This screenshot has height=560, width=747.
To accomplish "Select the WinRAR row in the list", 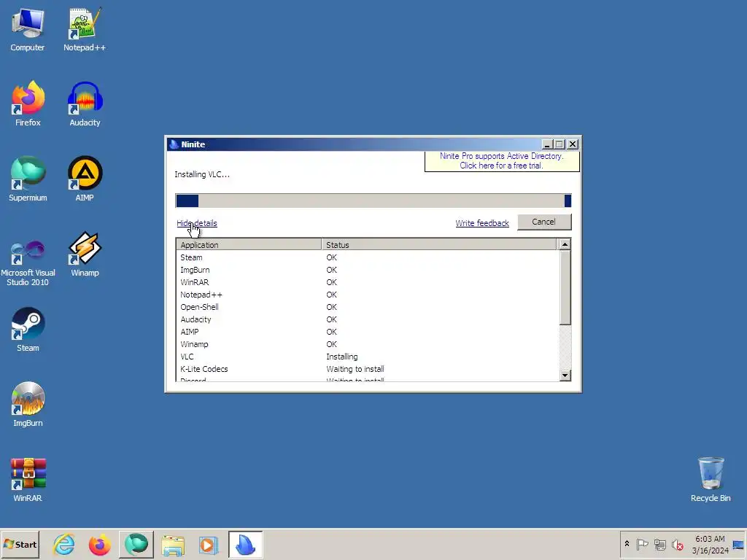I will tap(366, 282).
